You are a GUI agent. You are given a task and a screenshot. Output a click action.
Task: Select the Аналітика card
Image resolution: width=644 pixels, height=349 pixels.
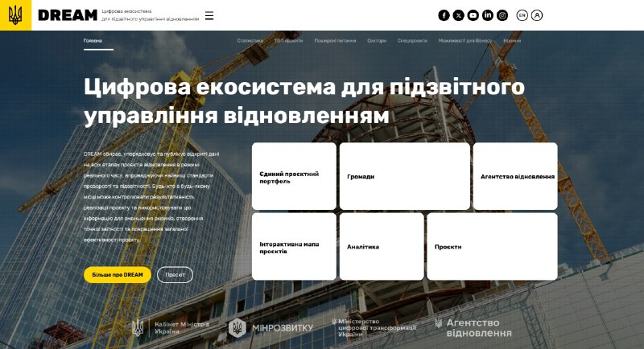point(382,247)
